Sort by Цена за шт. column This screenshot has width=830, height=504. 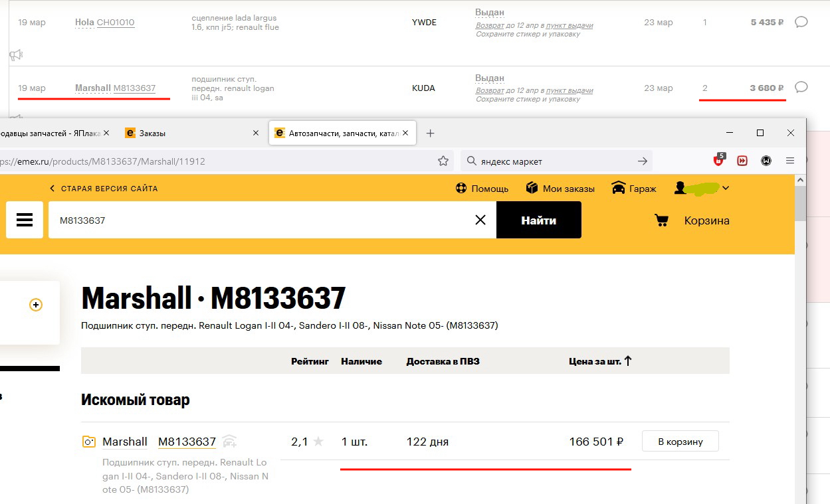pyautogui.click(x=600, y=361)
